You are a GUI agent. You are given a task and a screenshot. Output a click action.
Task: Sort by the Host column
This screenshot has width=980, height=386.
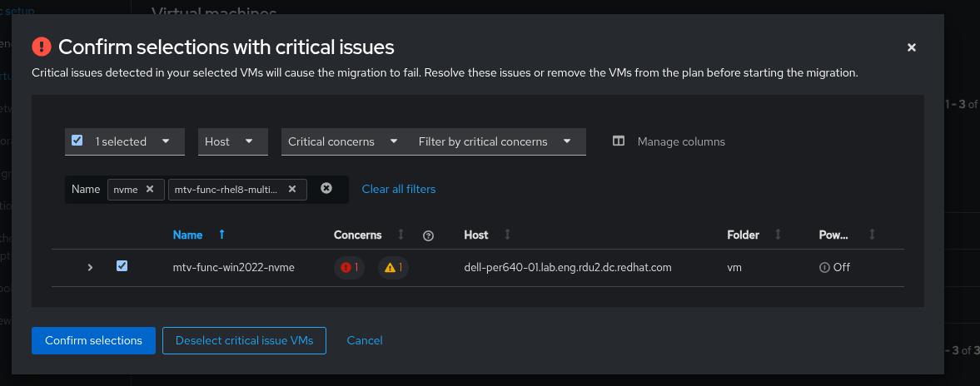point(507,235)
